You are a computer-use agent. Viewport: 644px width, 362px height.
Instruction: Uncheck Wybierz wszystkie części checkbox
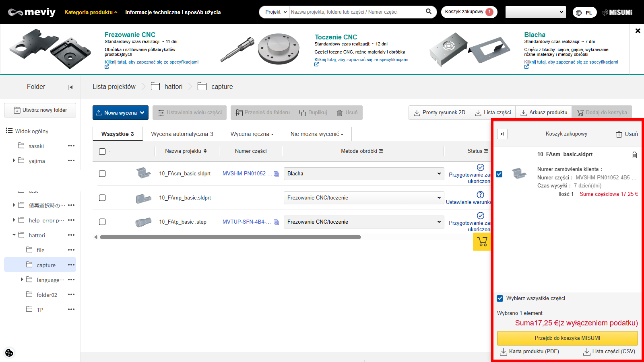pyautogui.click(x=500, y=298)
